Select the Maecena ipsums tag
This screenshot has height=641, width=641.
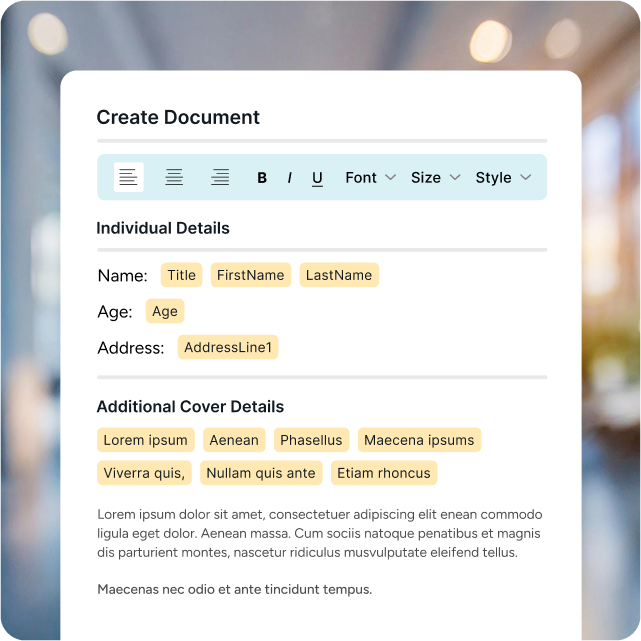point(419,440)
